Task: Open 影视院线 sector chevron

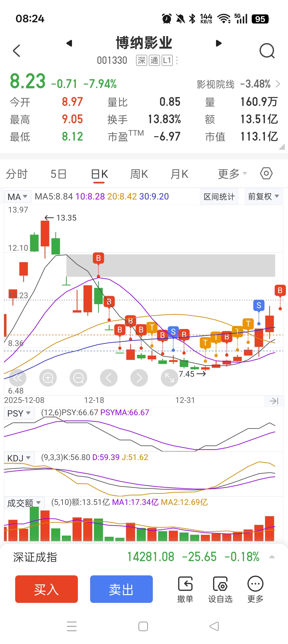Action: coord(278,84)
